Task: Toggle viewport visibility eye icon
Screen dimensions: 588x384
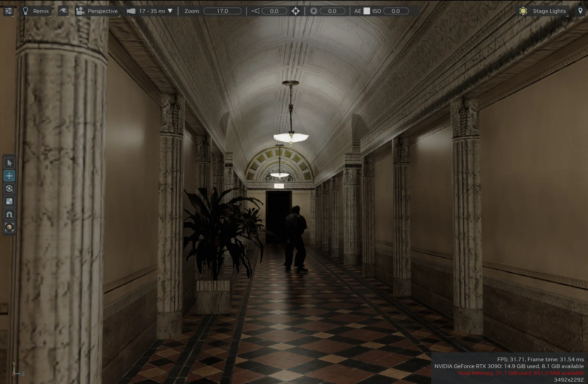Action: (63, 11)
